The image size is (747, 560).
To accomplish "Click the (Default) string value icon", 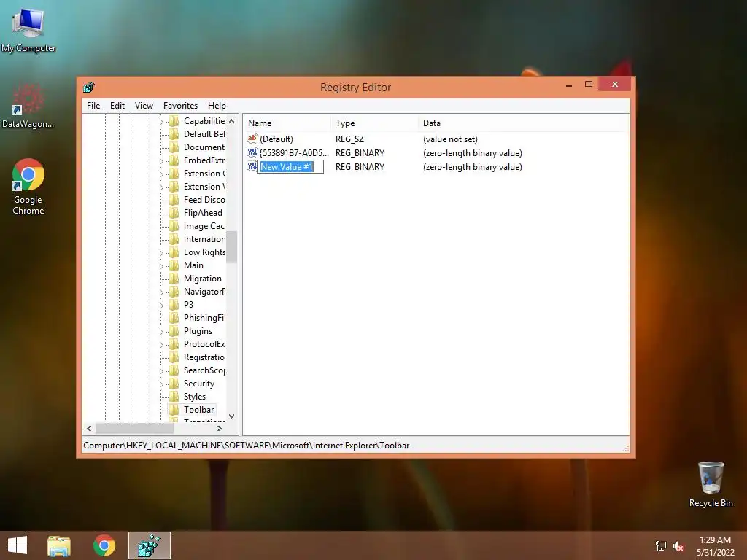I will [x=252, y=139].
